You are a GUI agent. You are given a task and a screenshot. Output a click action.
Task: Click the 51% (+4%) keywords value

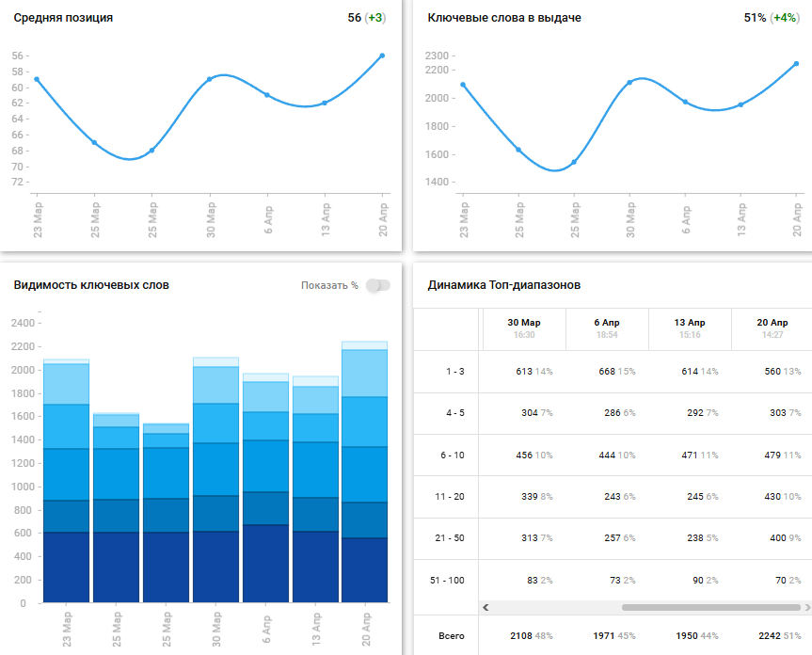772,18
